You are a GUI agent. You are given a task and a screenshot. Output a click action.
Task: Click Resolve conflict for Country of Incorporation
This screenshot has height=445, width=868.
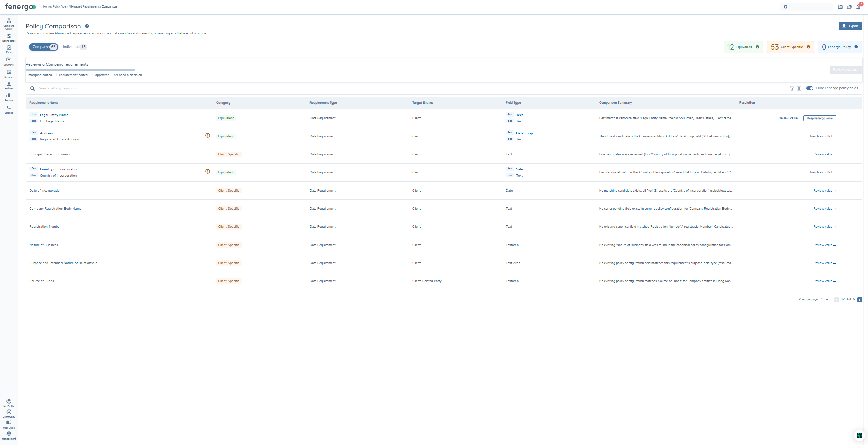tap(823, 172)
